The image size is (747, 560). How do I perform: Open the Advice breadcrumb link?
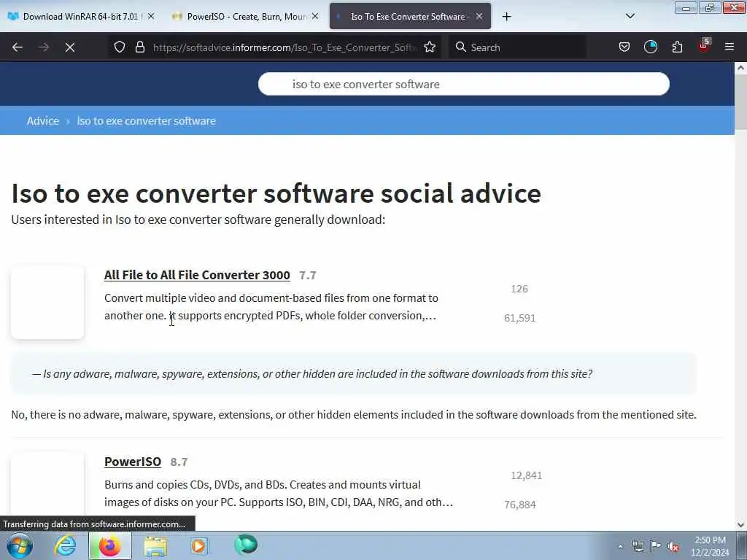[x=43, y=120]
